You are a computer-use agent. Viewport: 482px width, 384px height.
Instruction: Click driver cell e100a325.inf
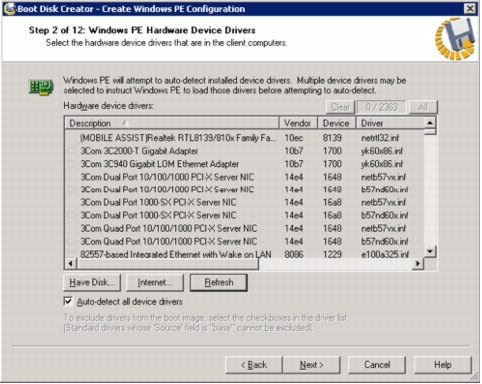pos(385,255)
